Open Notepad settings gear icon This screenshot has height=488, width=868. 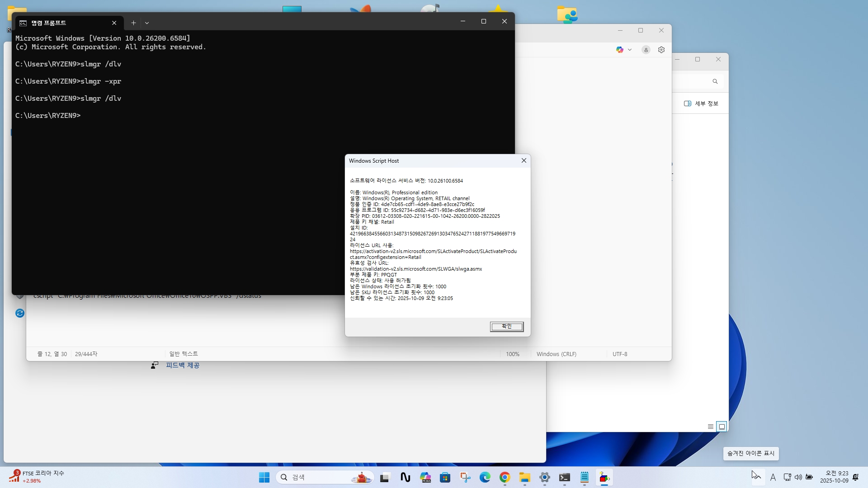coord(661,50)
